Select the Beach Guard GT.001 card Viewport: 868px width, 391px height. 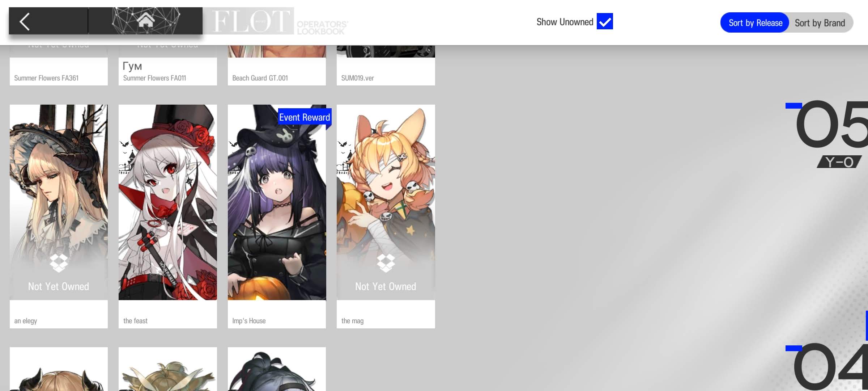pos(277,65)
